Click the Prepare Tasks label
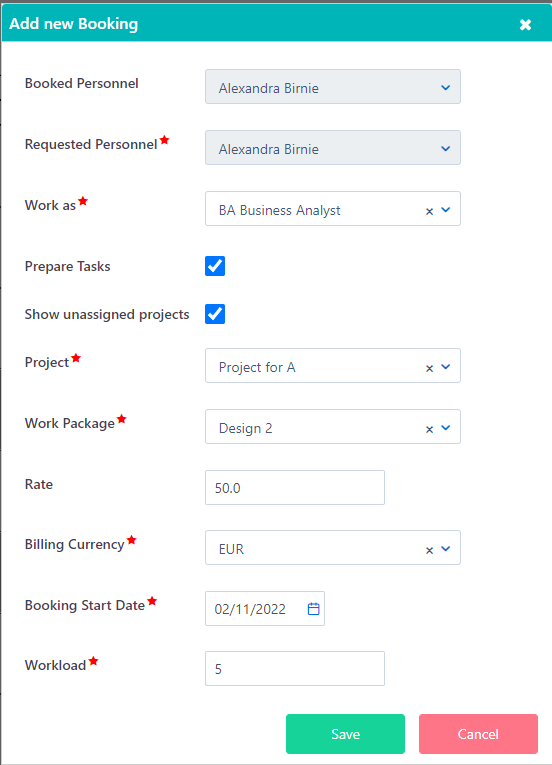Image resolution: width=552 pixels, height=765 pixels. [67, 266]
